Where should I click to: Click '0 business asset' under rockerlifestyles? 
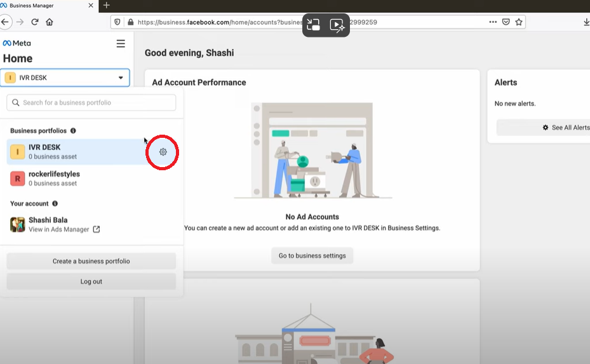53,184
